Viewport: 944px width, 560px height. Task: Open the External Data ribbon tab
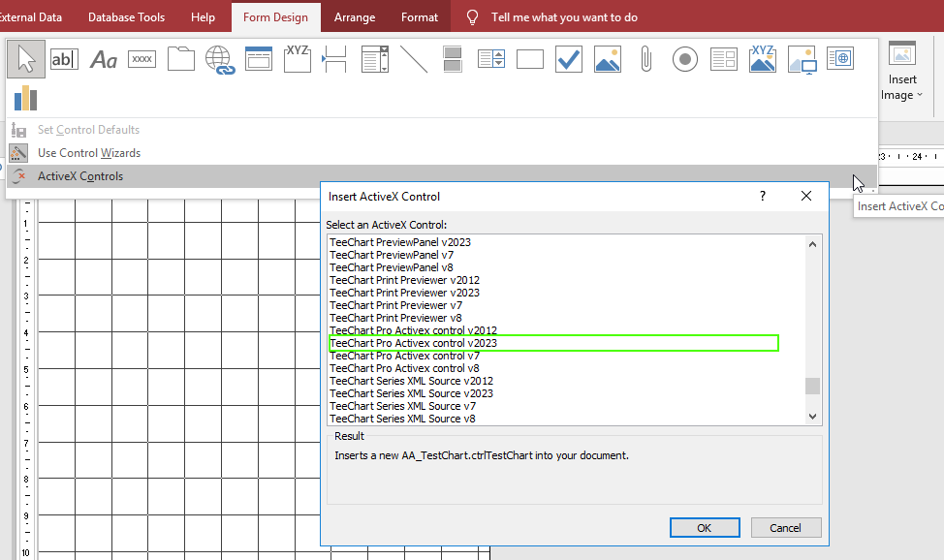pyautogui.click(x=31, y=16)
